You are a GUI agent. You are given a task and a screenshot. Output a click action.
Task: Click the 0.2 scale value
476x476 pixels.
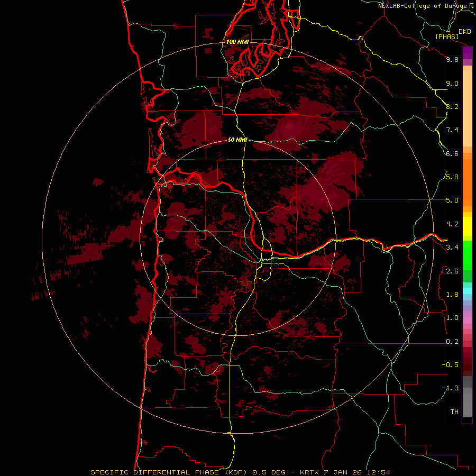click(452, 342)
